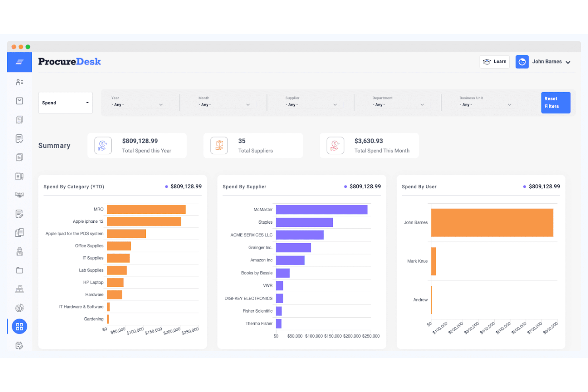This screenshot has width=588, height=392.
Task: Click the John Barnes avatar icon
Action: tap(522, 62)
